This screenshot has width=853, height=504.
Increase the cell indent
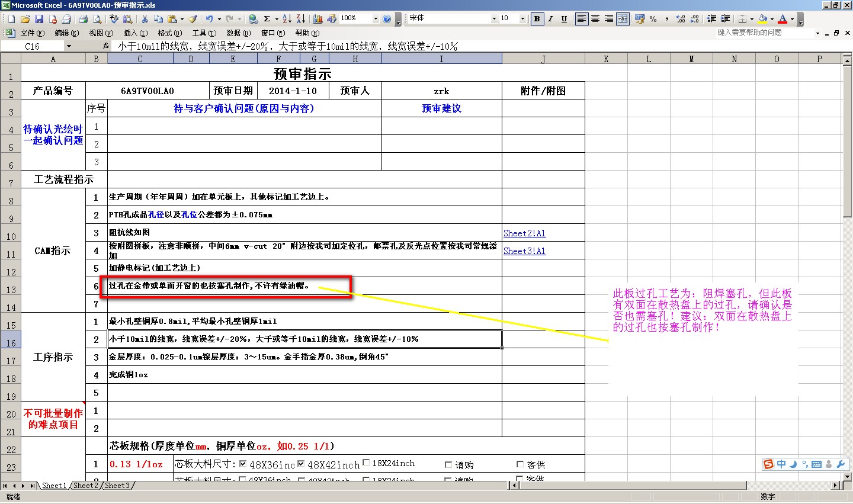(x=726, y=19)
